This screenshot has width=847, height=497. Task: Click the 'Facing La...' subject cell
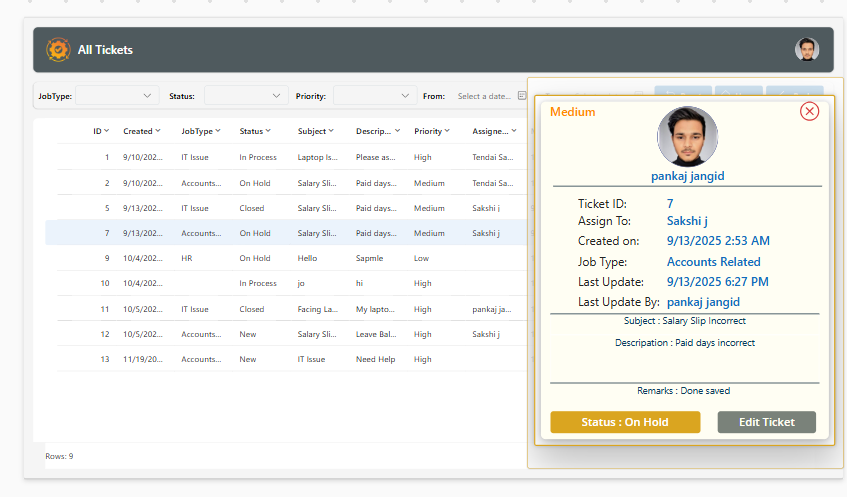pos(317,309)
